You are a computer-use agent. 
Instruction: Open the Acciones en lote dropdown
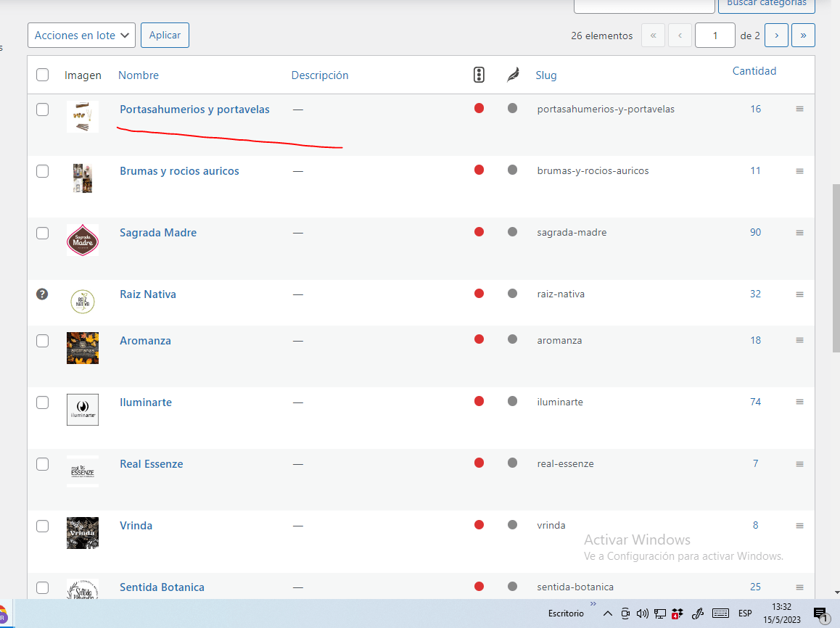(x=81, y=36)
